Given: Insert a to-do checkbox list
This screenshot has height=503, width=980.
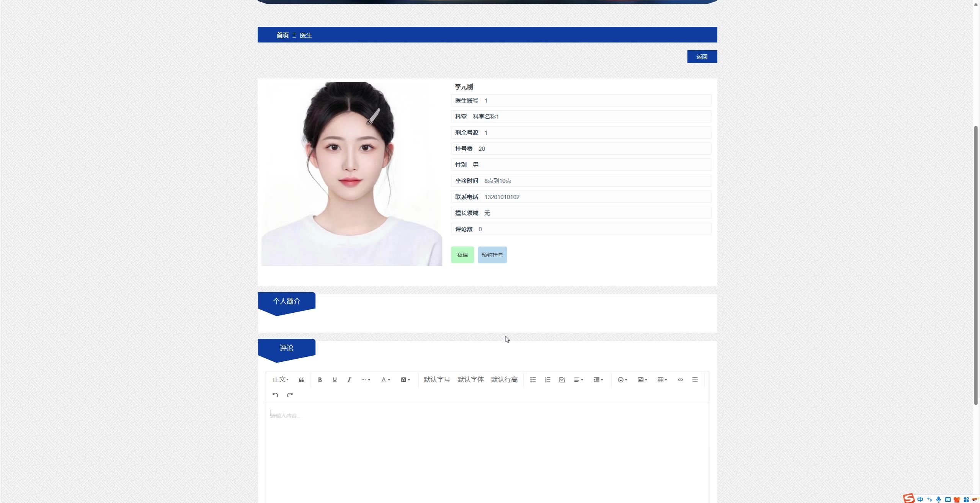Looking at the screenshot, I should [x=562, y=380].
